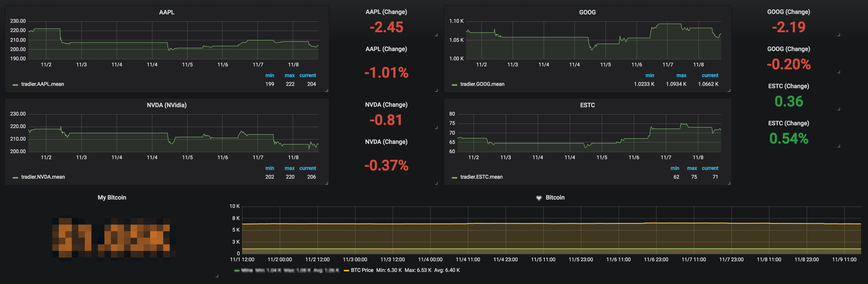
Task: Open the color picker for the tradier.ESTC.mean series
Action: pos(454,178)
